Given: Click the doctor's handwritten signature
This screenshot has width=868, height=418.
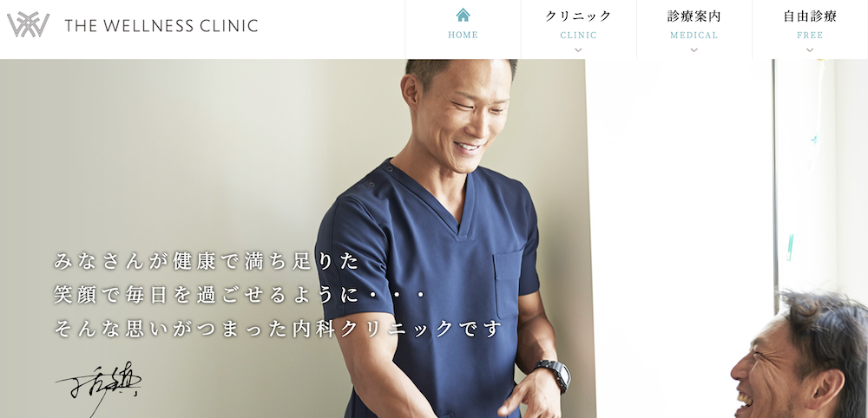Looking at the screenshot, I should point(99,389).
